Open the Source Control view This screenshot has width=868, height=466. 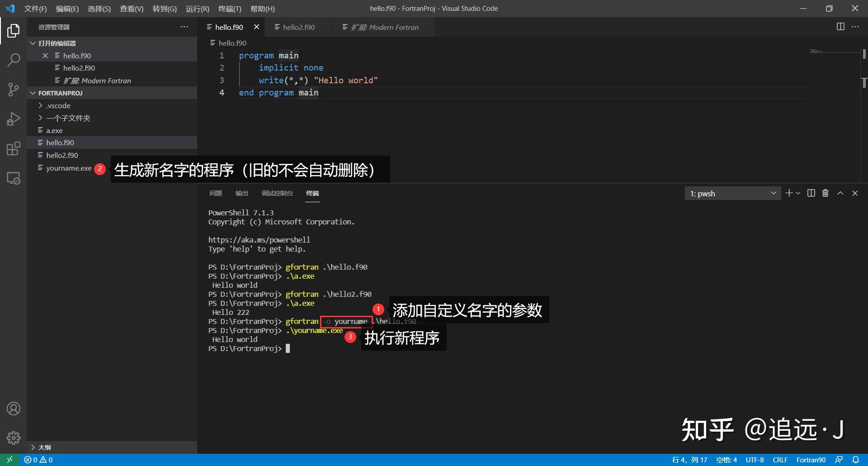pyautogui.click(x=14, y=89)
